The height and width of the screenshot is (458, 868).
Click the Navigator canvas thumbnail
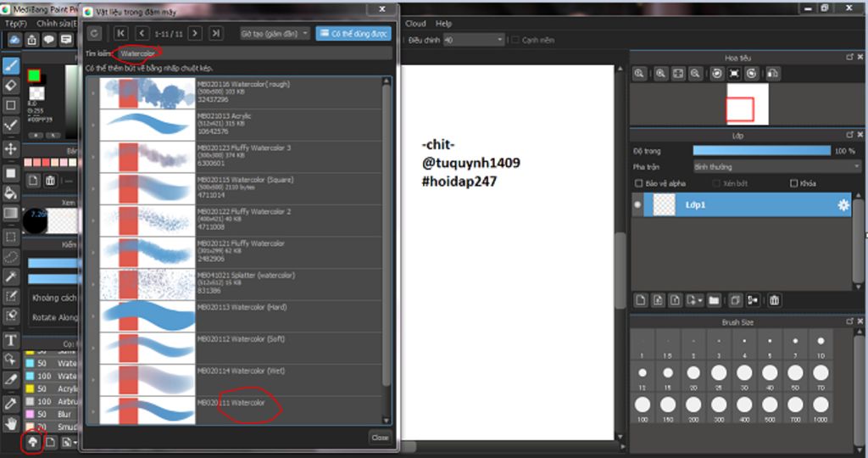(x=748, y=104)
